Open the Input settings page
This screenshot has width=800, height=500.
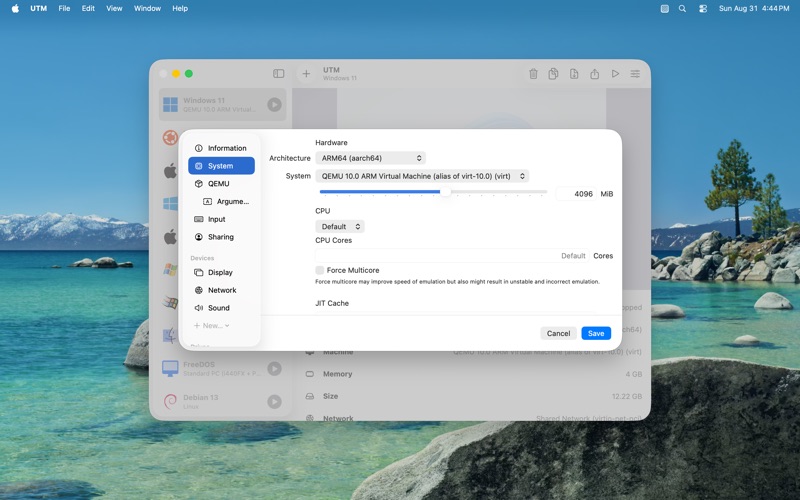(x=221, y=219)
